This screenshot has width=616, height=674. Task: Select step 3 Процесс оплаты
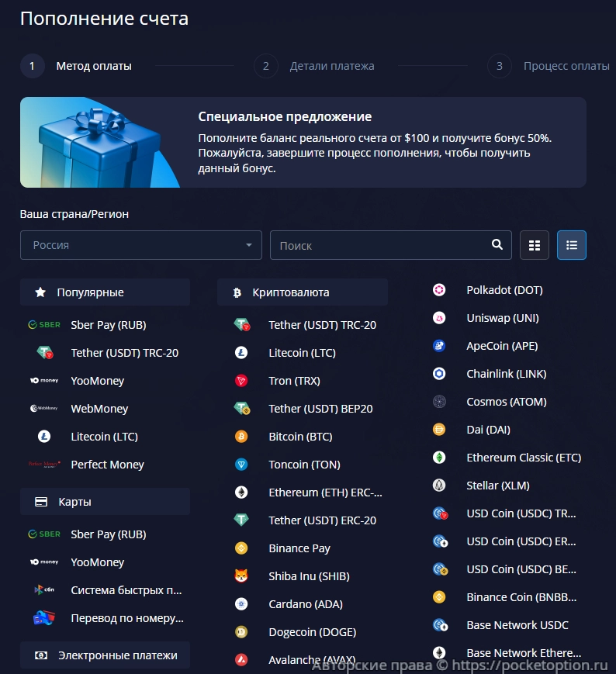click(x=549, y=66)
